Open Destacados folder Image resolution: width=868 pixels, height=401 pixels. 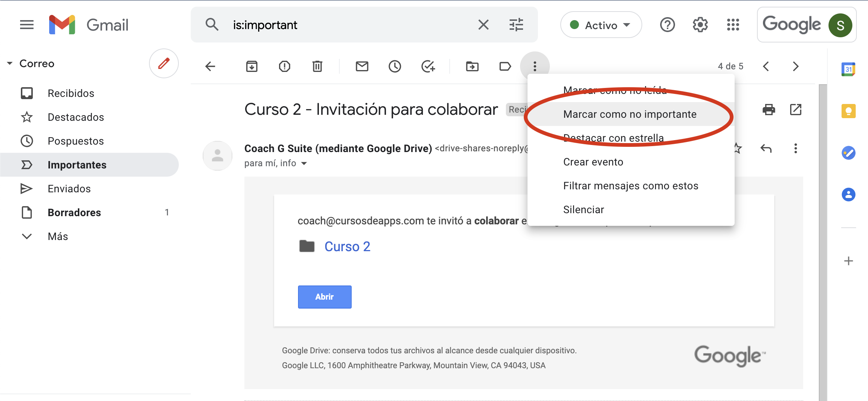coord(89,117)
